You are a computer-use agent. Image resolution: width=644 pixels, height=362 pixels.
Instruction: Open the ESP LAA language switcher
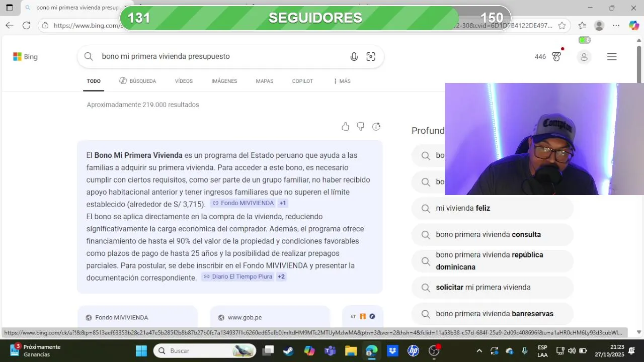coord(542,351)
